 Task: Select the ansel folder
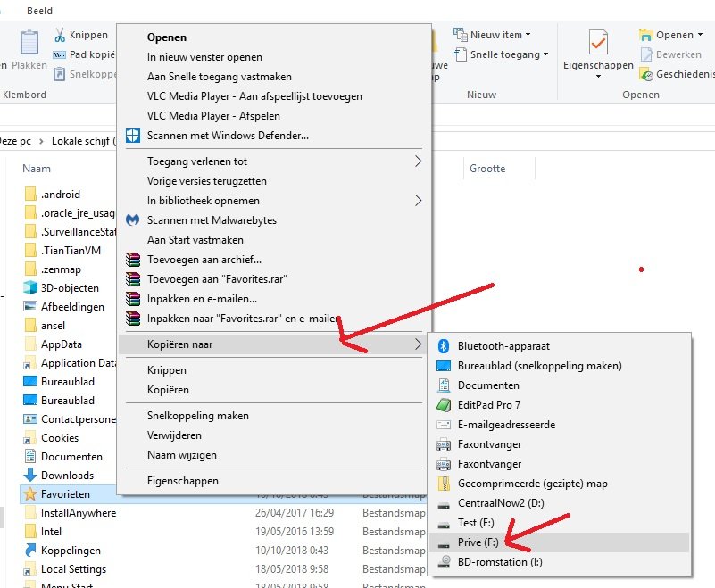click(53, 326)
